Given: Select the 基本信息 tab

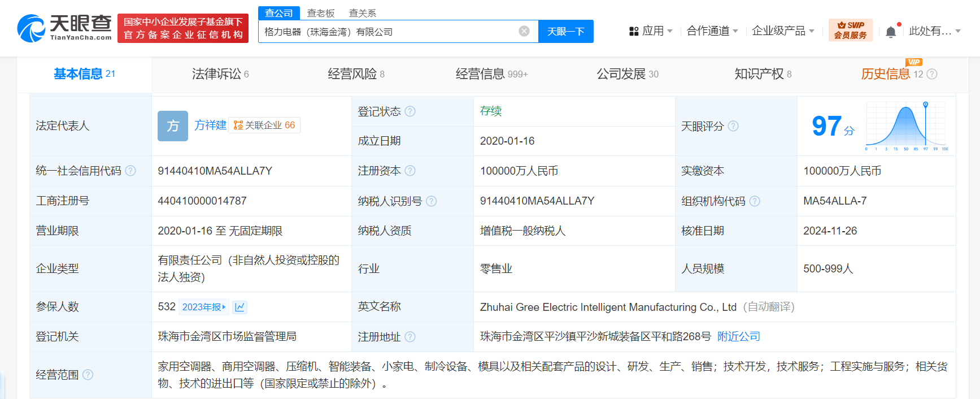Looking at the screenshot, I should (x=84, y=74).
